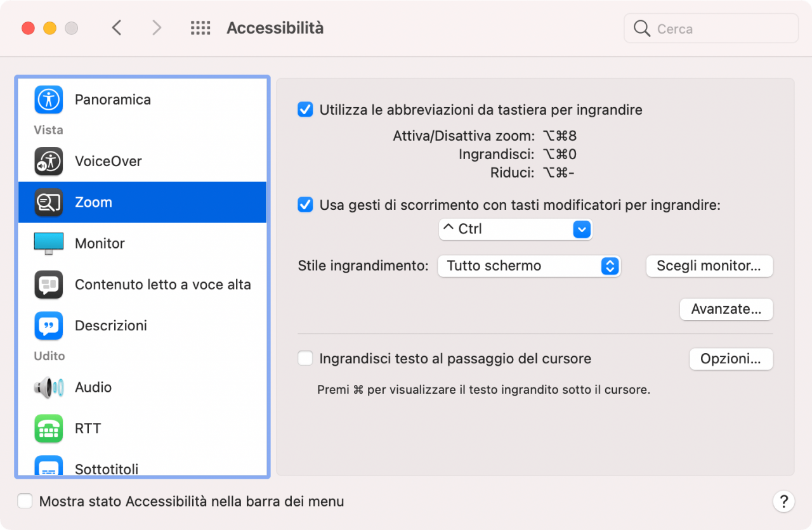Open the Audio speaker icon
812x530 pixels.
[48, 387]
